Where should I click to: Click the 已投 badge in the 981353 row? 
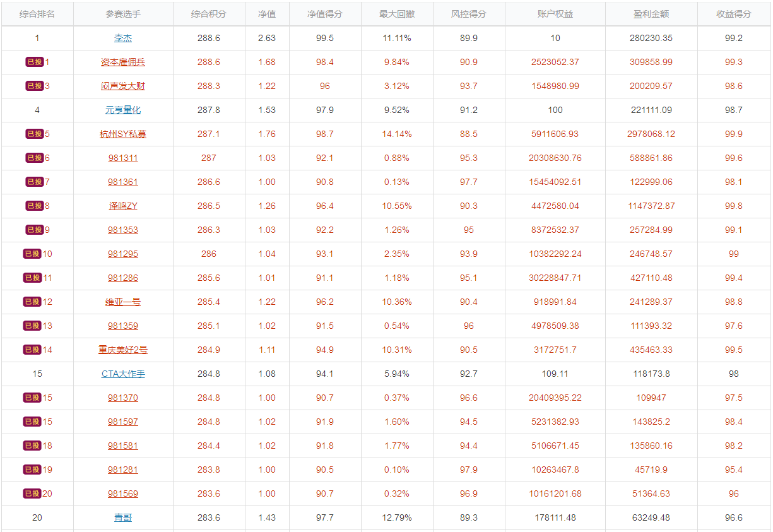tap(35, 230)
